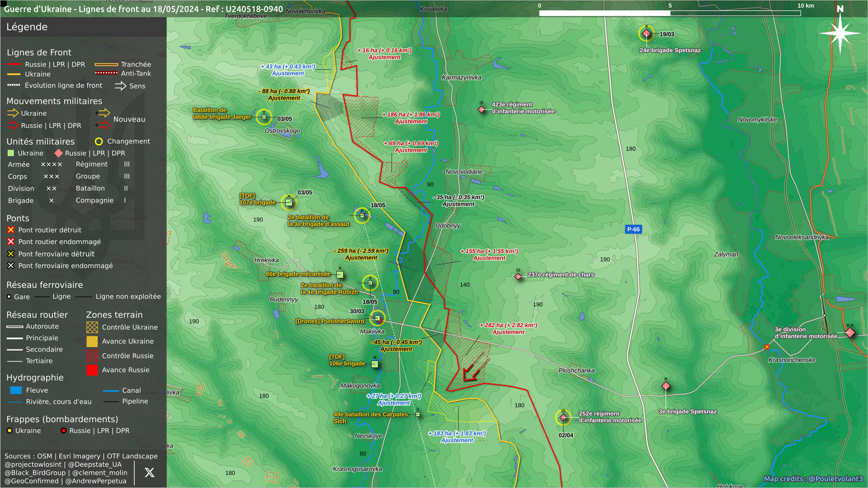This screenshot has width=868, height=488.
Task: Click the Fleuve blue legend swatch
Action: (x=16, y=390)
